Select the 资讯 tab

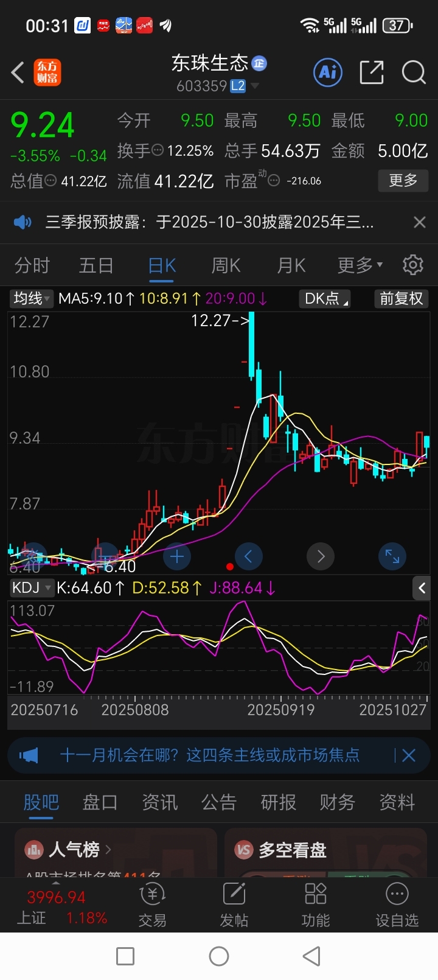click(160, 802)
